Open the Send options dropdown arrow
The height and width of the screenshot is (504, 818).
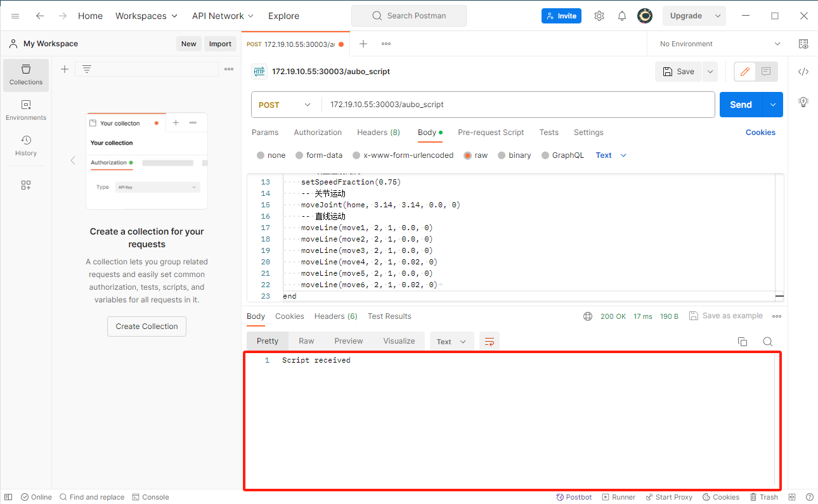[772, 105]
